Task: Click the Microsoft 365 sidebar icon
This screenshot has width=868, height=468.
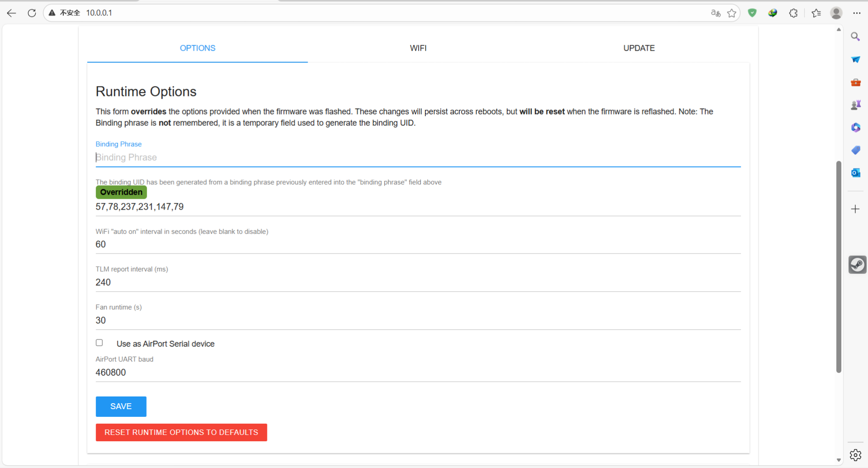Action: (x=855, y=128)
